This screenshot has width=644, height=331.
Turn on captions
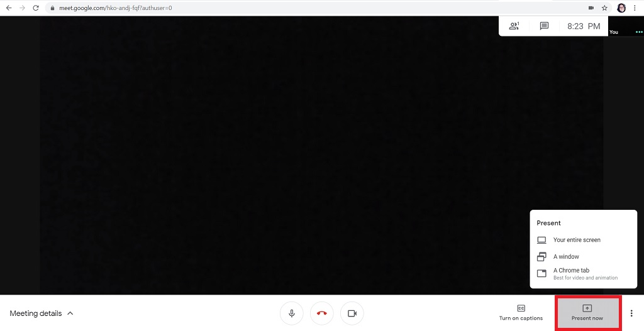(x=521, y=312)
